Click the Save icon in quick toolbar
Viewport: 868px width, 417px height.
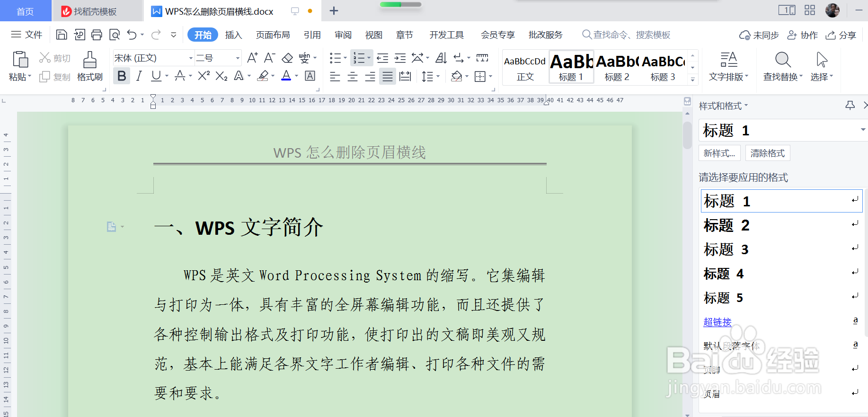62,35
